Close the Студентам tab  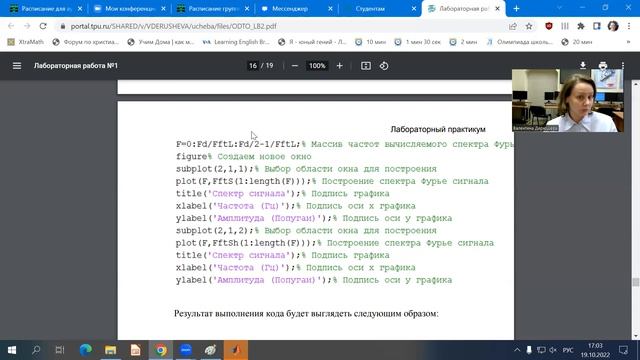tap(414, 8)
